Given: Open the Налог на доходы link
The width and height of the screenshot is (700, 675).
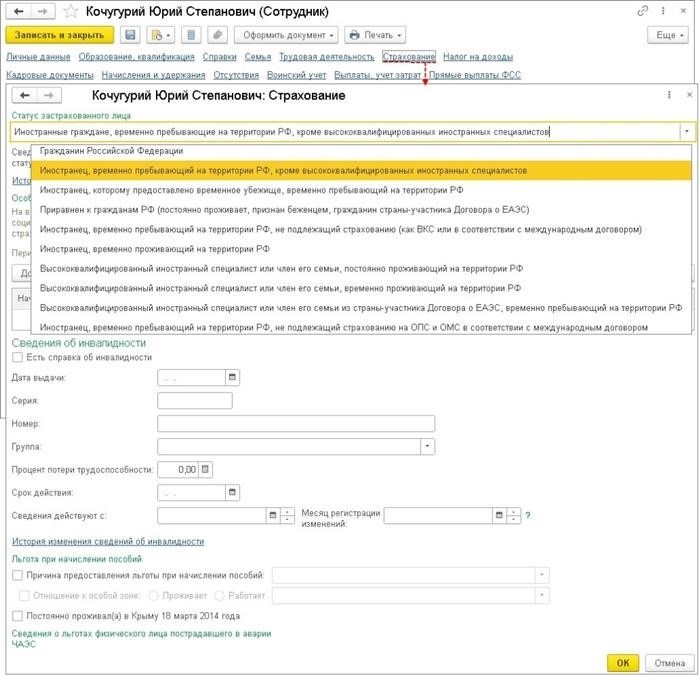Looking at the screenshot, I should (478, 57).
